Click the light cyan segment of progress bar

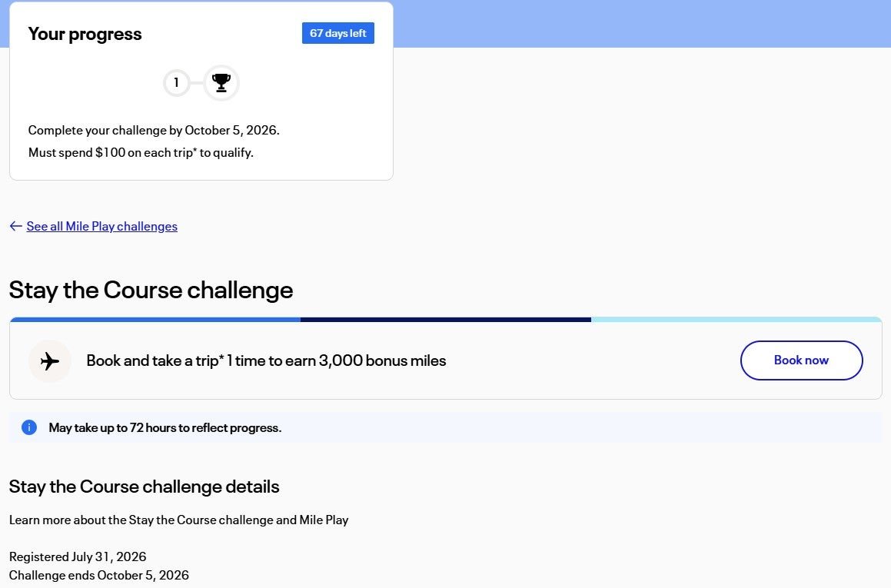click(736, 320)
